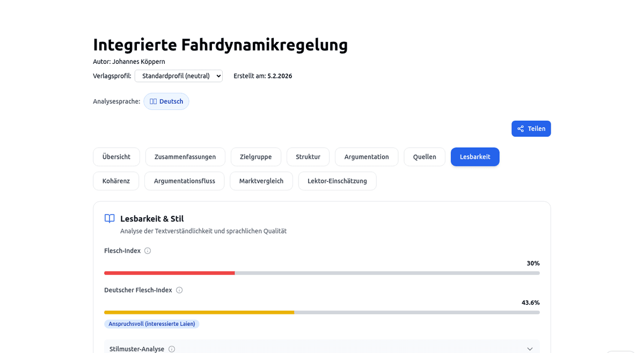Open the Zusammenfassungen tab
The width and height of the screenshot is (644, 353).
(185, 157)
